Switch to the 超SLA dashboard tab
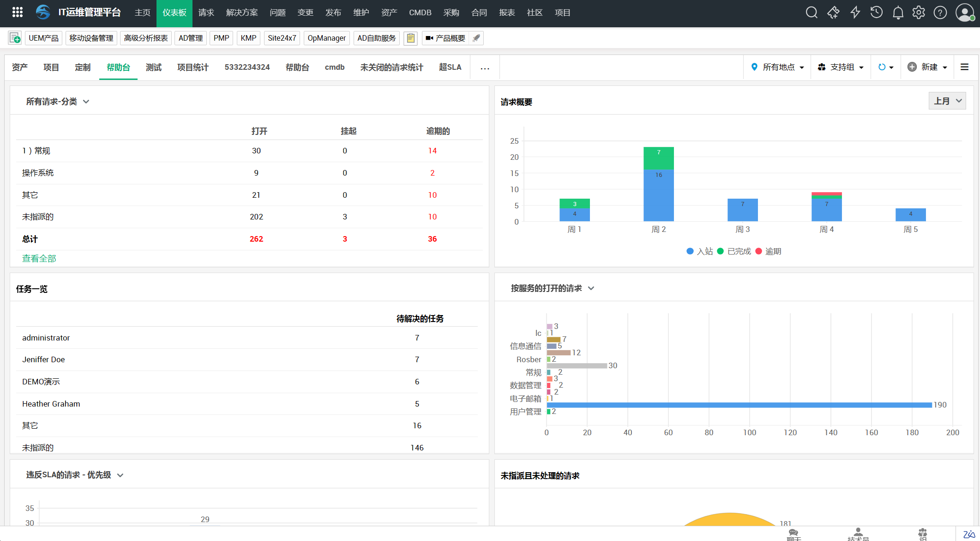This screenshot has height=541, width=980. pos(450,67)
